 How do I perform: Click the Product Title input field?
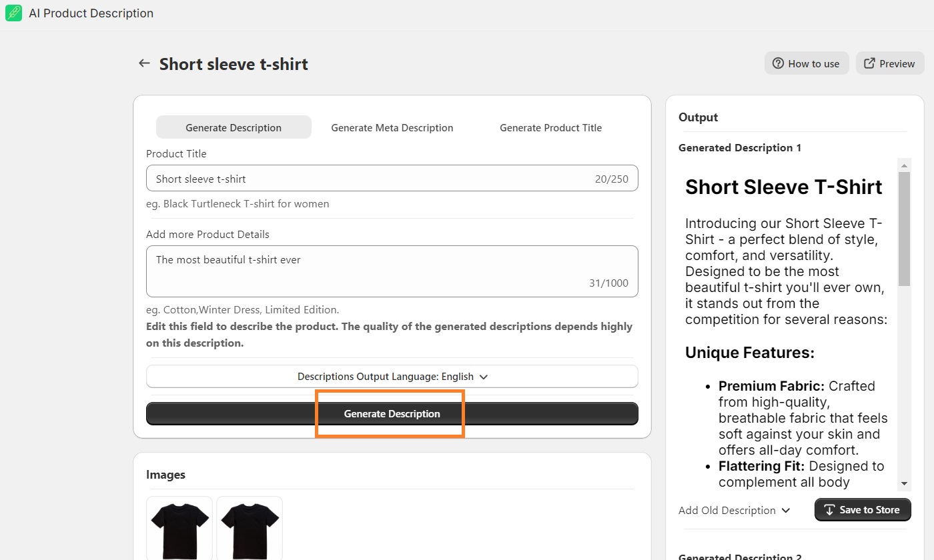point(392,178)
